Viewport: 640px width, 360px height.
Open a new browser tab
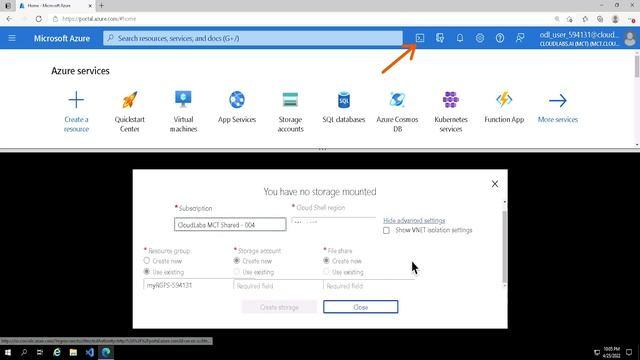click(102, 6)
